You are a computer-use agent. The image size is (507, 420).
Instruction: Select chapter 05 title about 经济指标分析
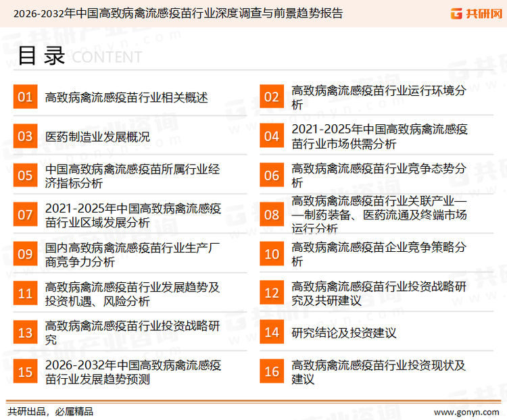click(132, 176)
